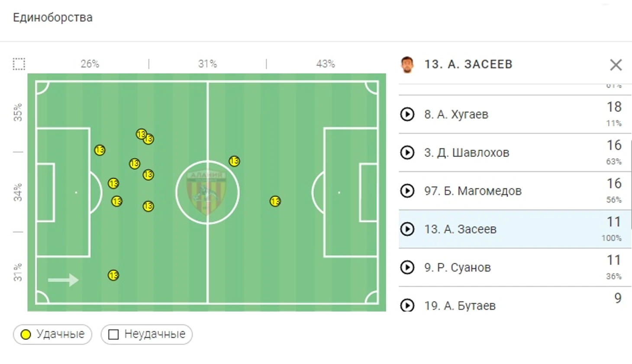Viewport: 632px width, 364px height.
Task: Toggle the Удачные duels filter
Action: pos(52,334)
